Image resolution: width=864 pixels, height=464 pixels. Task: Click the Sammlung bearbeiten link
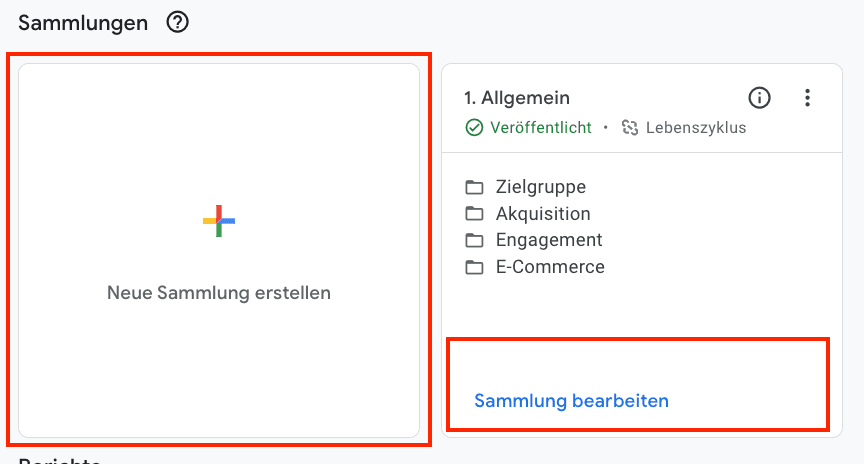[571, 401]
